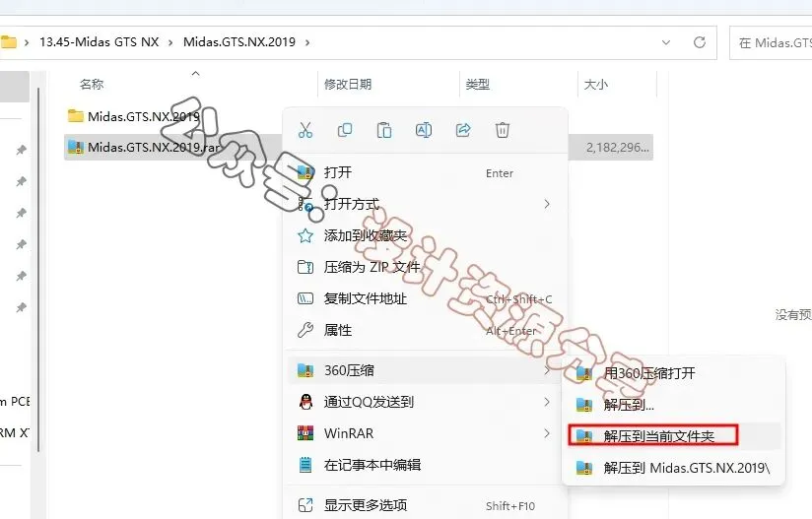Screen dimensions: 812x519
Task: Select 显示更多选项 at menu bottom
Action: [425, 505]
